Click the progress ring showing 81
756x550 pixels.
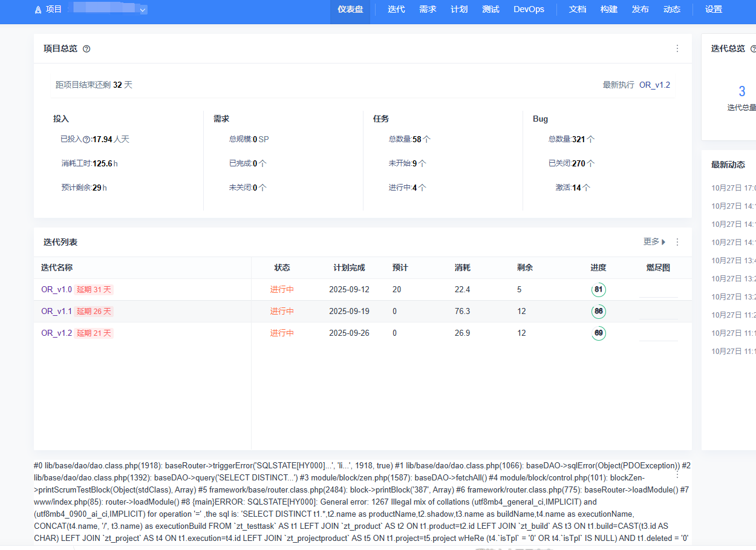(599, 290)
